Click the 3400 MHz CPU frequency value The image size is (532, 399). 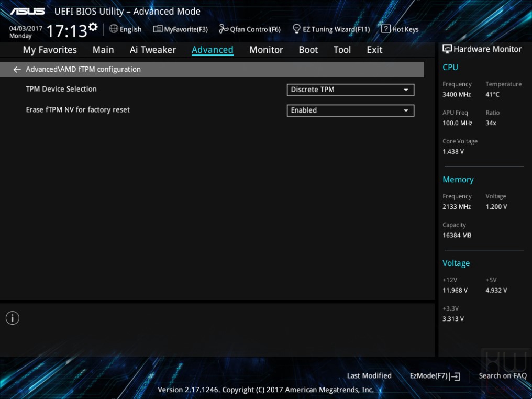pyautogui.click(x=457, y=95)
